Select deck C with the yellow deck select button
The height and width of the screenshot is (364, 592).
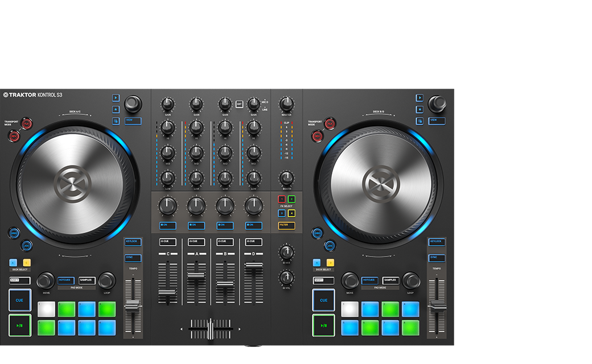pos(27,263)
